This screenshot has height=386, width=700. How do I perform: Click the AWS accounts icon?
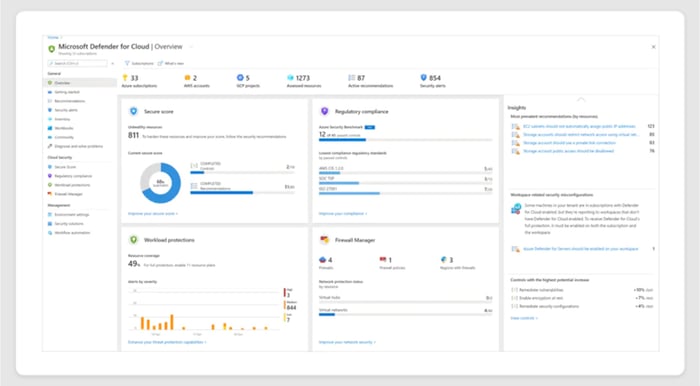187,78
